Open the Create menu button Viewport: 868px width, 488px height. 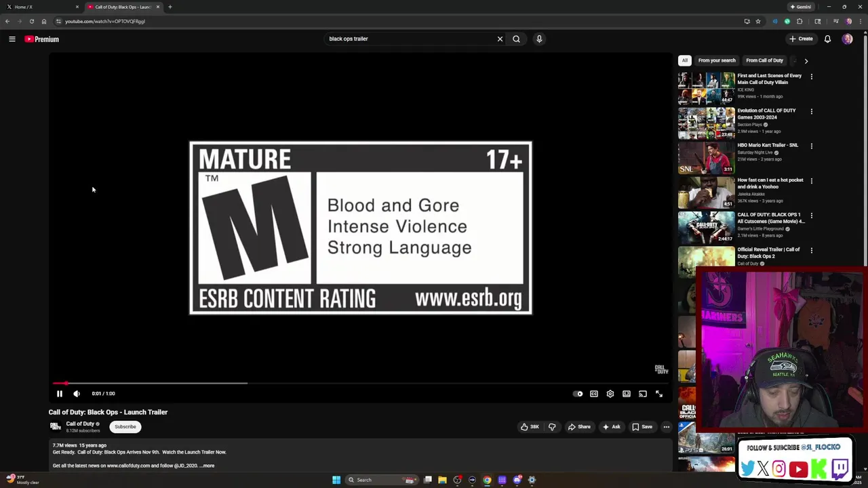coord(801,39)
